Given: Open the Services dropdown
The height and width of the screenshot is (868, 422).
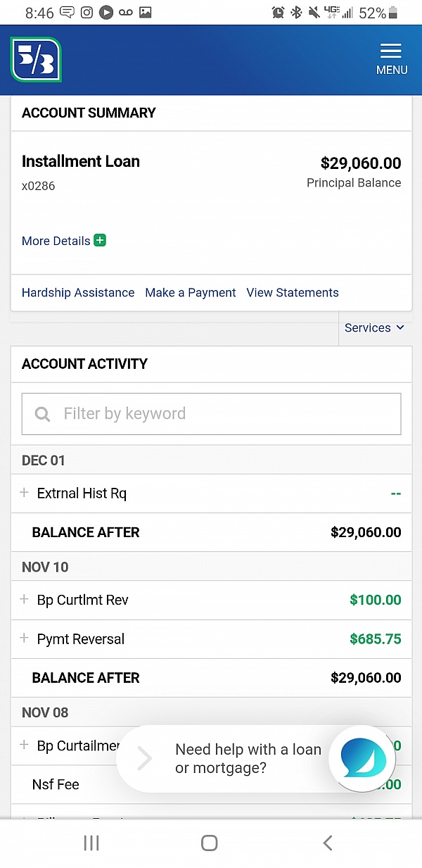Looking at the screenshot, I should (374, 328).
